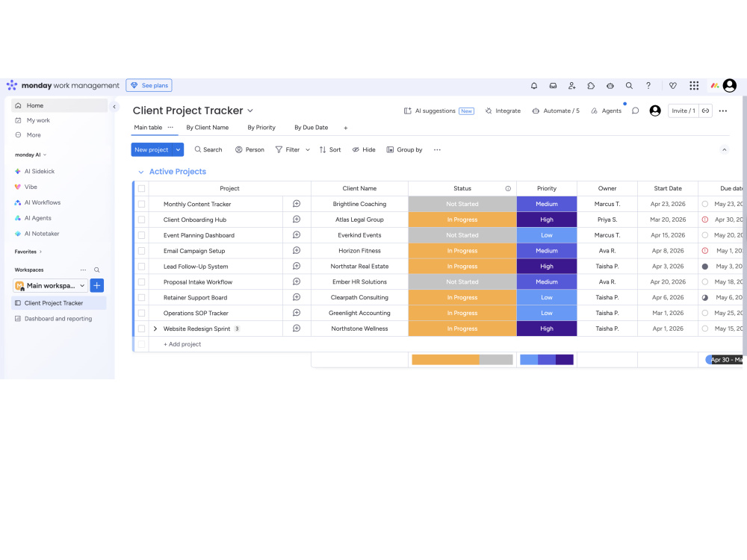Image resolution: width=747 pixels, height=560 pixels.
Task: Go to Home in sidebar
Action: (x=59, y=106)
